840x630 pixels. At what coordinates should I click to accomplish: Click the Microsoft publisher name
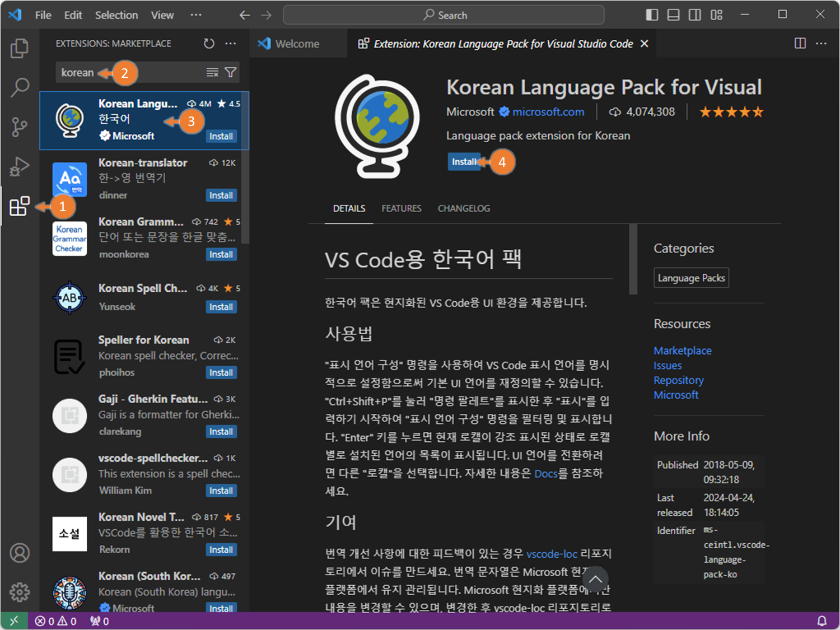click(470, 112)
